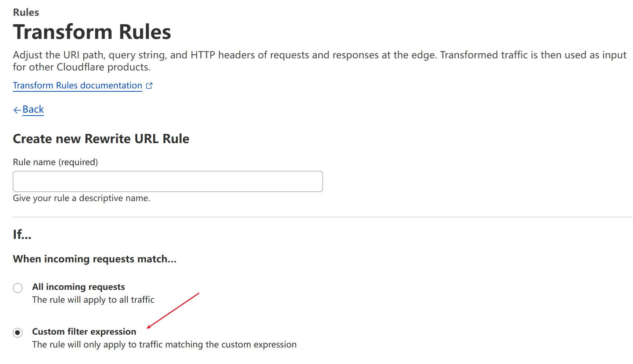
Task: Click the "When incoming requests match..." subheading
Action: click(x=95, y=259)
